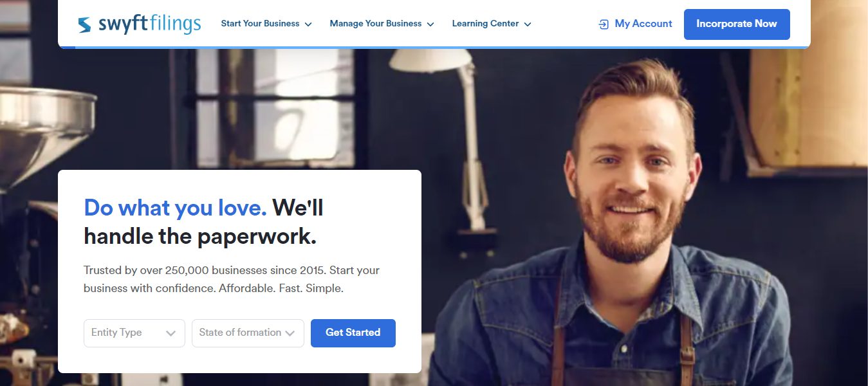Viewport: 868px width, 386px height.
Task: Open the Learning Center menu
Action: (485, 24)
